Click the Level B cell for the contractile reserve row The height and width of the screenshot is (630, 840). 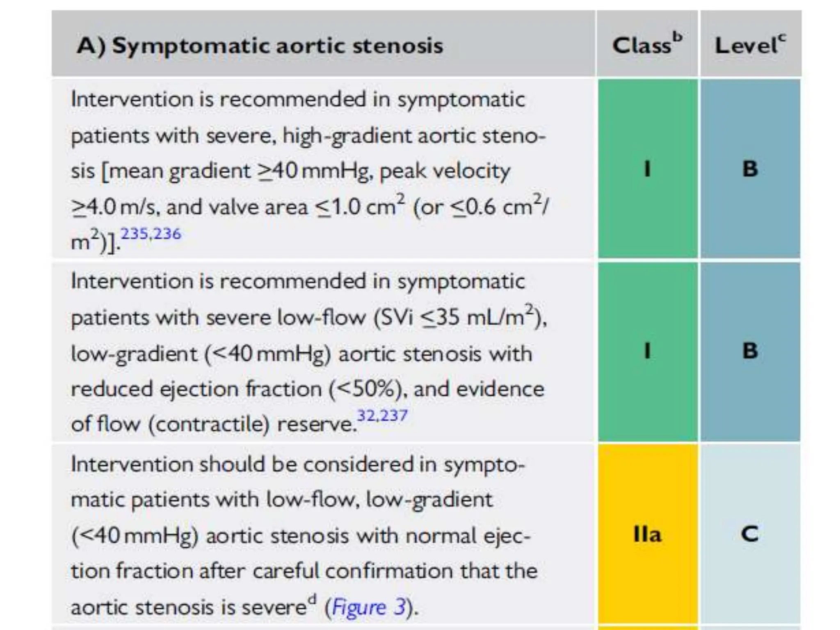[x=750, y=351]
